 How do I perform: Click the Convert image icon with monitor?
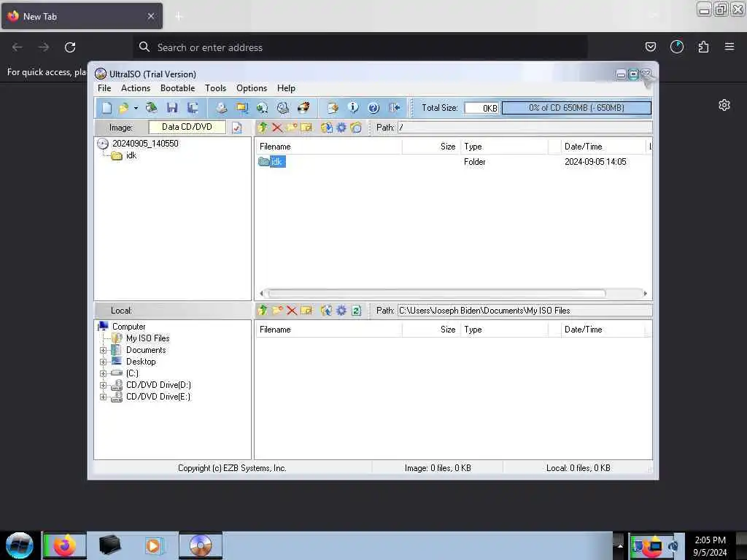click(242, 108)
